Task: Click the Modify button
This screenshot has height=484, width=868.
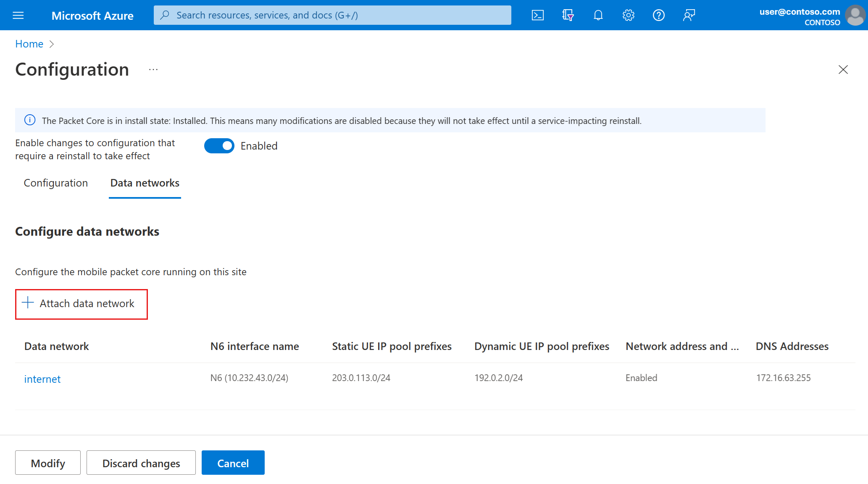Action: 47,463
